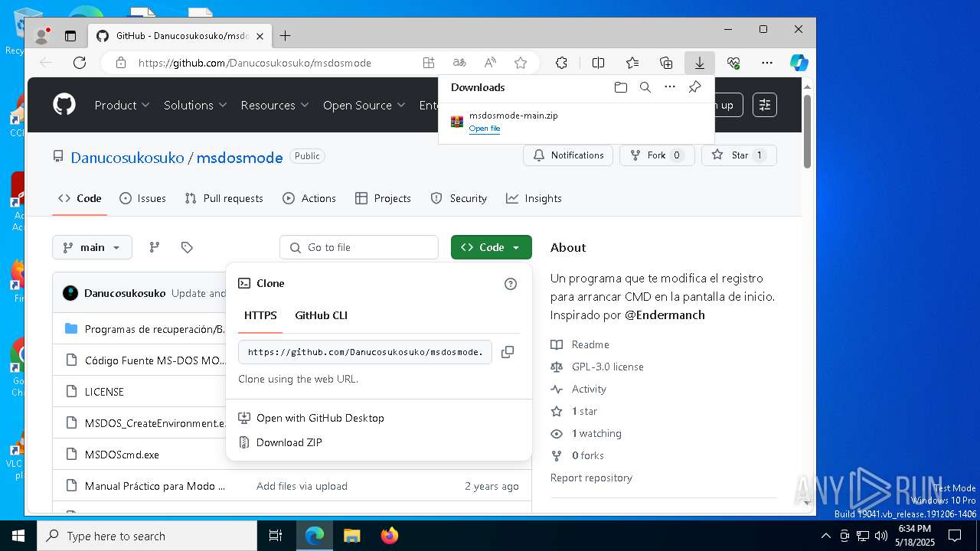Pin the Downloads panel
This screenshot has height=551, width=980.
coord(694,87)
